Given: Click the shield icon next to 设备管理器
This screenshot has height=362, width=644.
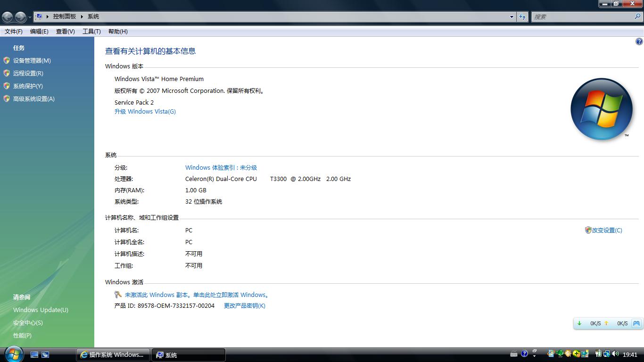Looking at the screenshot, I should tap(7, 60).
